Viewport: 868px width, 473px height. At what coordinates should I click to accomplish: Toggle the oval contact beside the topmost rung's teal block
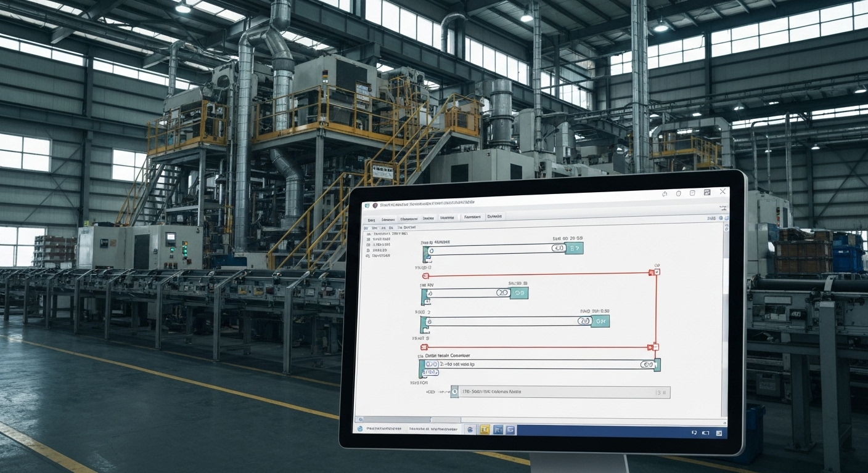558,248
